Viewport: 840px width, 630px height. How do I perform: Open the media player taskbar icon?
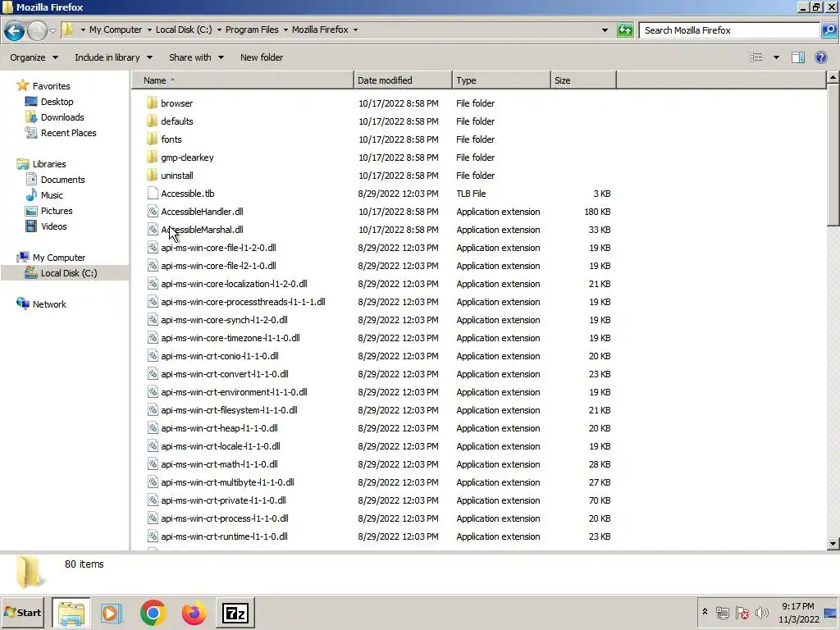(112, 612)
